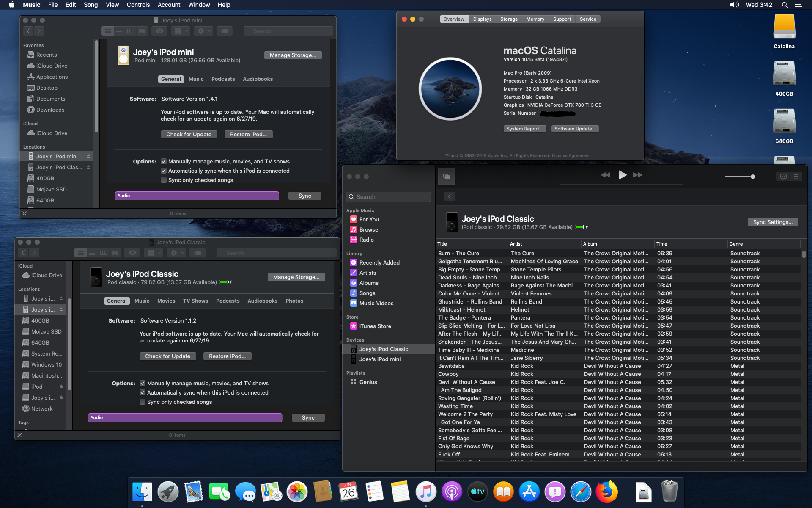
Task: Launch Launchpad rocket icon in Dock
Action: [x=168, y=492]
